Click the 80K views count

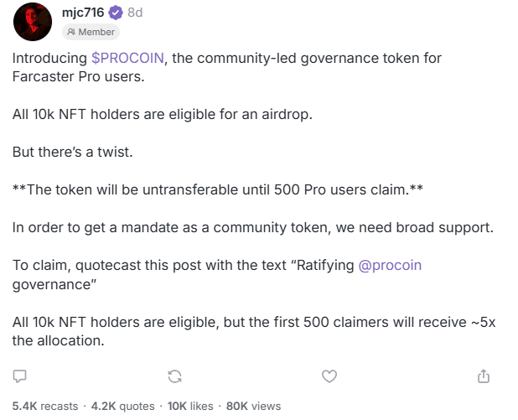coord(253,406)
